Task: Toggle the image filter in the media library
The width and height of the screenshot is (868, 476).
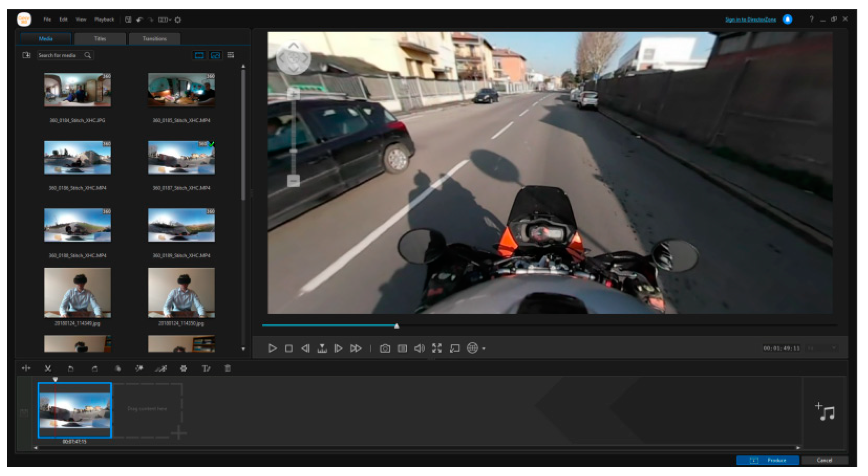Action: point(215,55)
